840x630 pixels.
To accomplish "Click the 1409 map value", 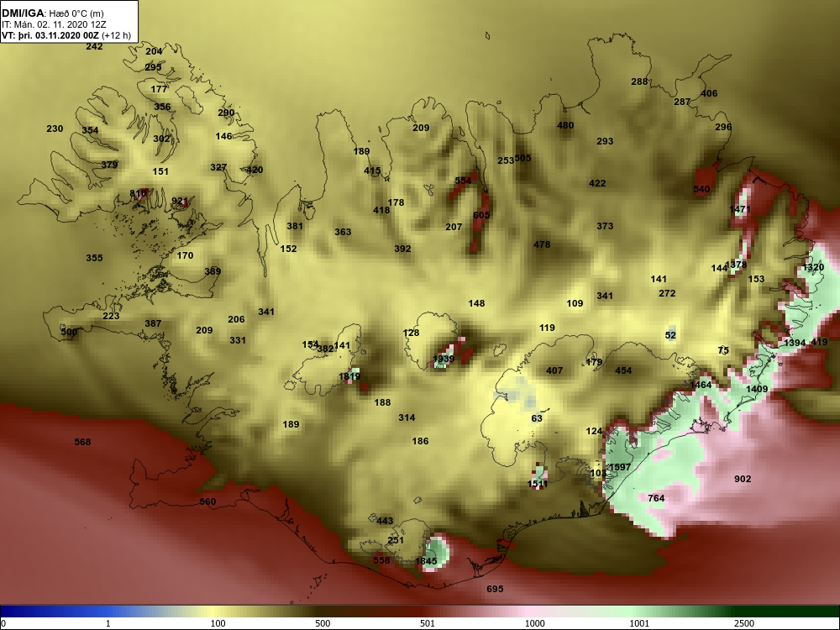I will (x=757, y=389).
